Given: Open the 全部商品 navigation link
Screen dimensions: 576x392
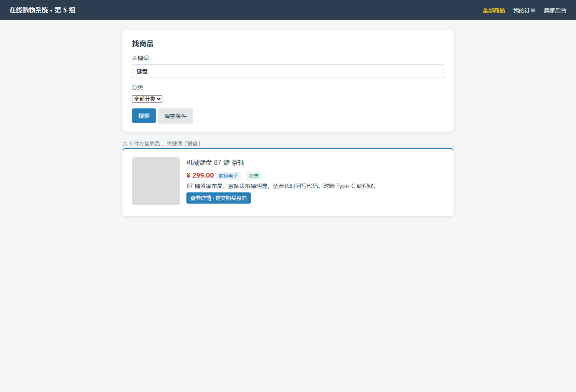Looking at the screenshot, I should (x=494, y=10).
